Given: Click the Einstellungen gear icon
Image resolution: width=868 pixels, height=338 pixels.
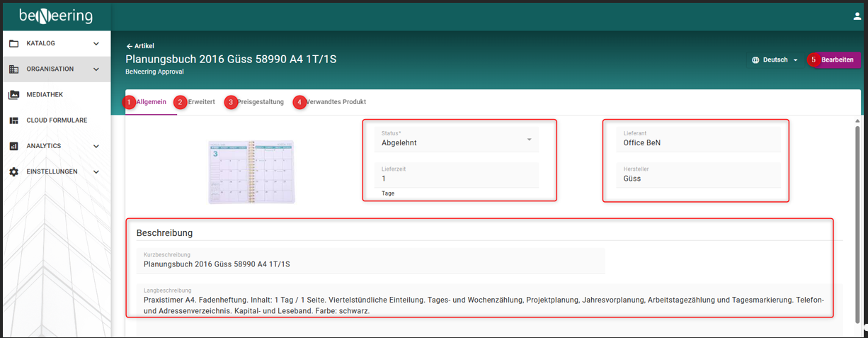Looking at the screenshot, I should (x=13, y=171).
